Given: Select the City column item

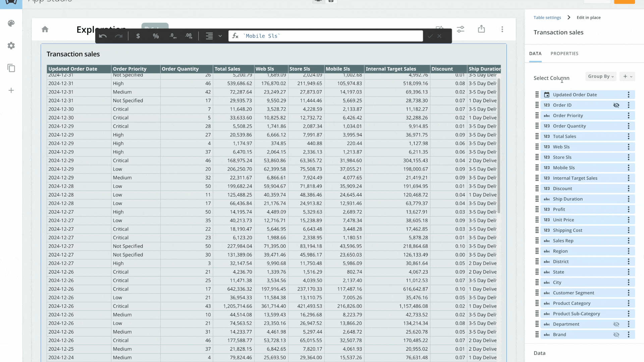Looking at the screenshot, I should 588,282.
